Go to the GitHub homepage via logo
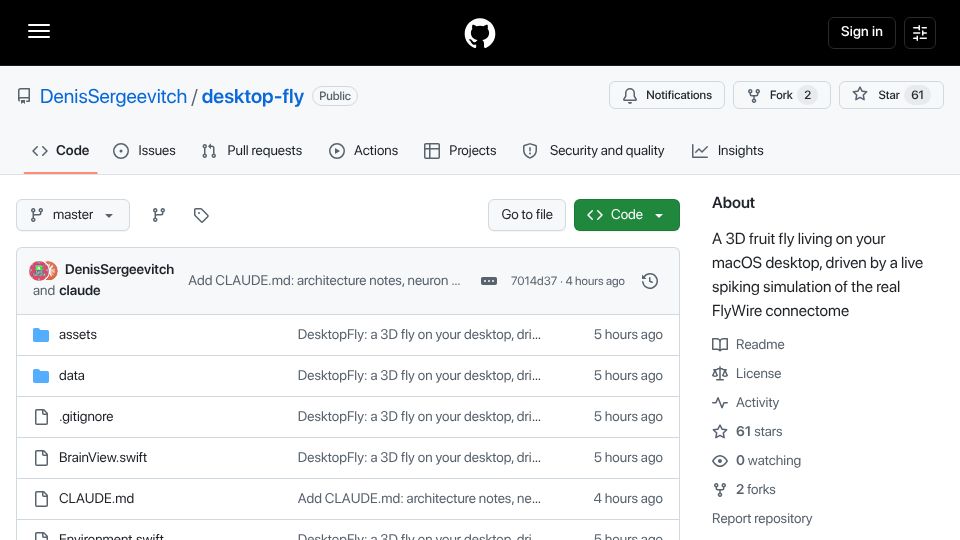Screen dimensions: 960x540 (x=479, y=33)
